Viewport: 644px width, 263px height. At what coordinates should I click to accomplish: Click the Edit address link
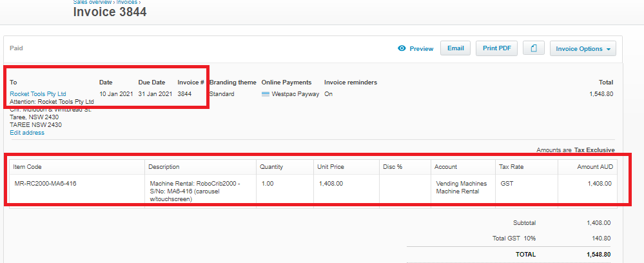[x=27, y=133]
